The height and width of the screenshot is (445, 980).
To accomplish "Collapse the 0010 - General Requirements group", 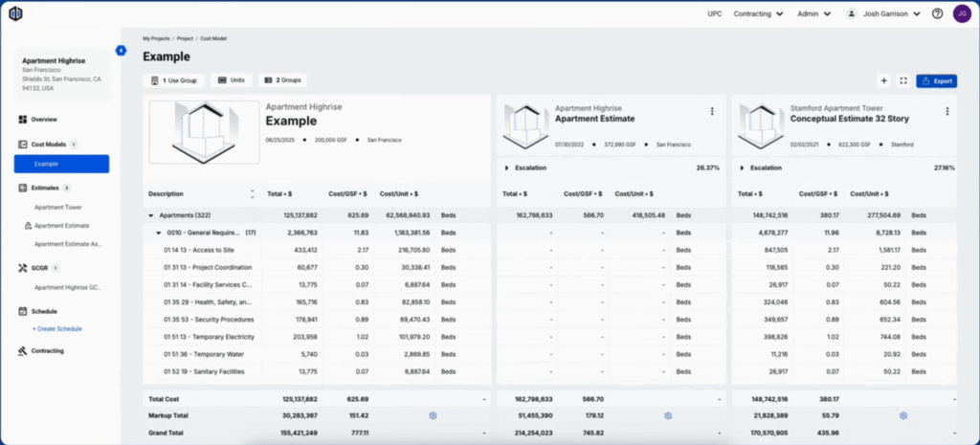I will (159, 233).
